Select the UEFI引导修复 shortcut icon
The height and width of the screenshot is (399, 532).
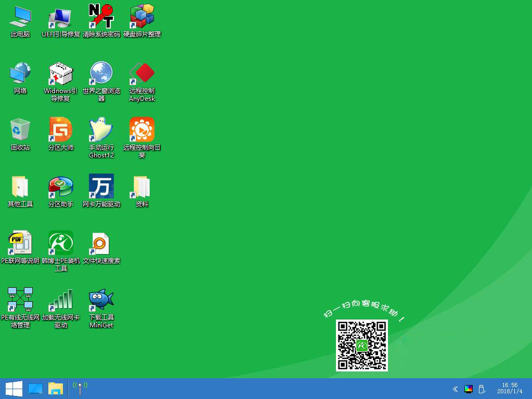point(61,17)
